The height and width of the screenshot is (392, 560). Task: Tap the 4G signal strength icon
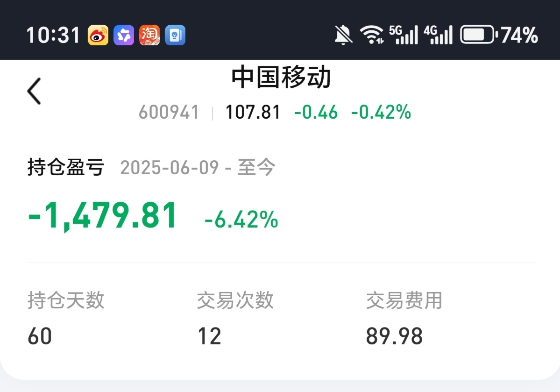click(438, 35)
